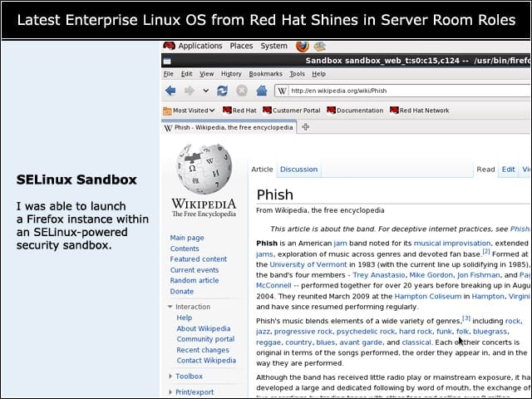Reload the page with refresh icon
The height and width of the screenshot is (399, 532).
click(x=222, y=91)
